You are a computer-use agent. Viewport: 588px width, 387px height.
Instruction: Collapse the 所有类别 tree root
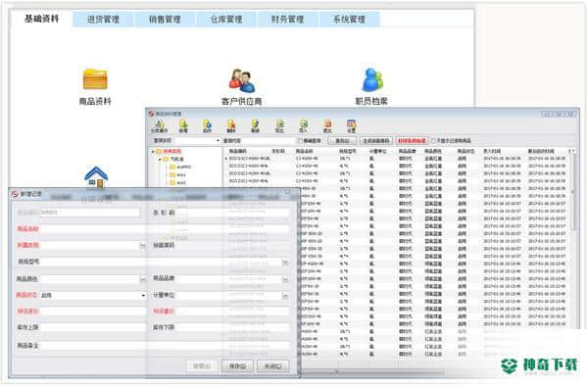point(153,152)
